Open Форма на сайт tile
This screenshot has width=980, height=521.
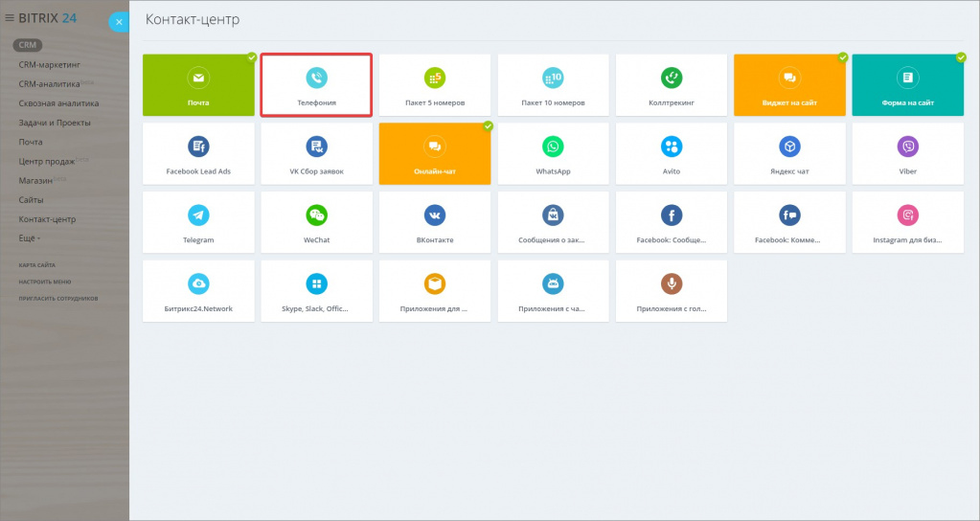click(907, 85)
